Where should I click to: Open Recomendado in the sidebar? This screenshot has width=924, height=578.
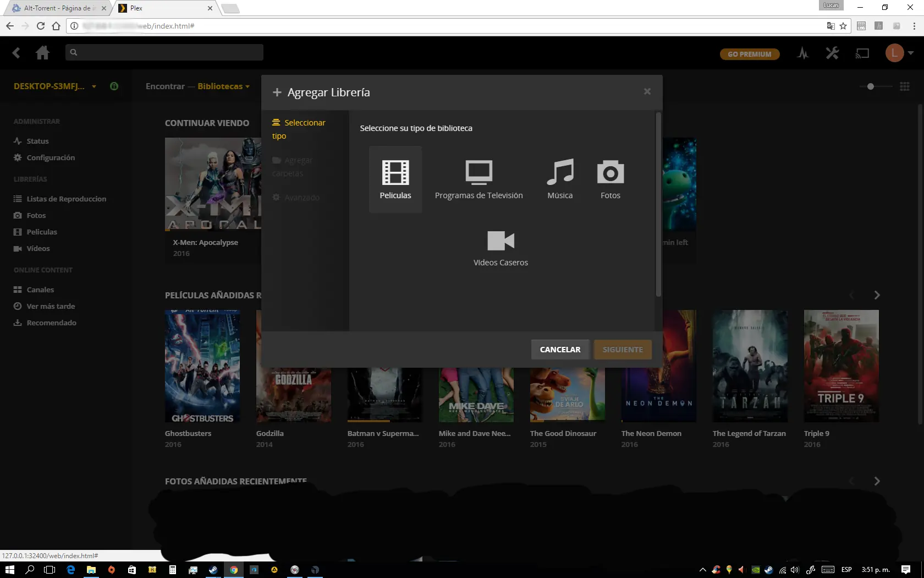click(45, 323)
